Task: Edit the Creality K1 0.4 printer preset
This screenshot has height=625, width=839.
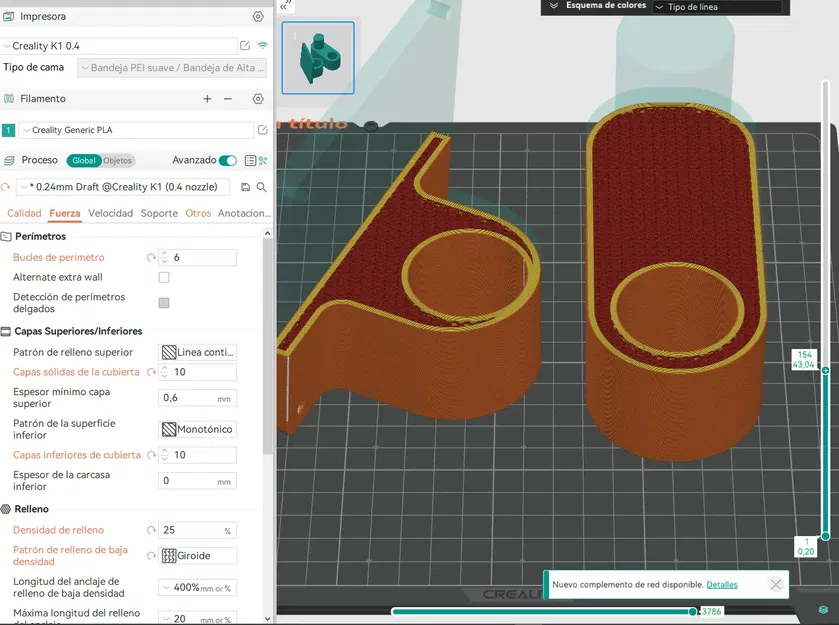Action: coord(245,46)
